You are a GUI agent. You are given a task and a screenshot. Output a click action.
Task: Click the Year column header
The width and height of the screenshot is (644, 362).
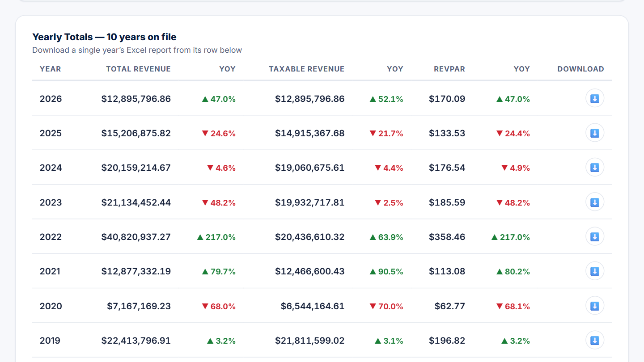(51, 69)
